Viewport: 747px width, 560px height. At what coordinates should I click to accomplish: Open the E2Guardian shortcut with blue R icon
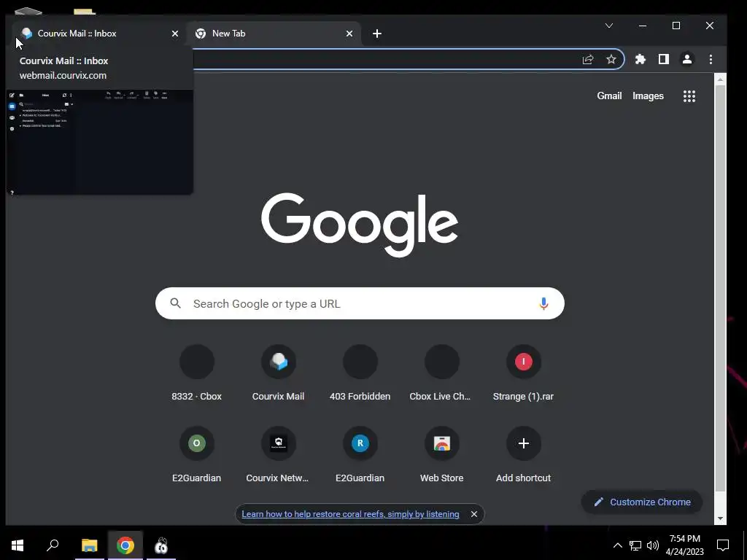click(360, 456)
